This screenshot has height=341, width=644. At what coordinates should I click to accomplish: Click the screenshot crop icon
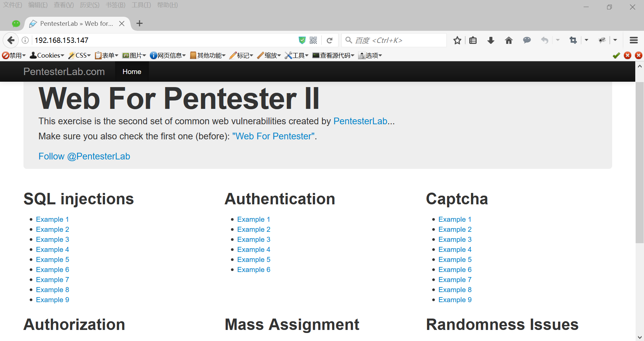(573, 40)
